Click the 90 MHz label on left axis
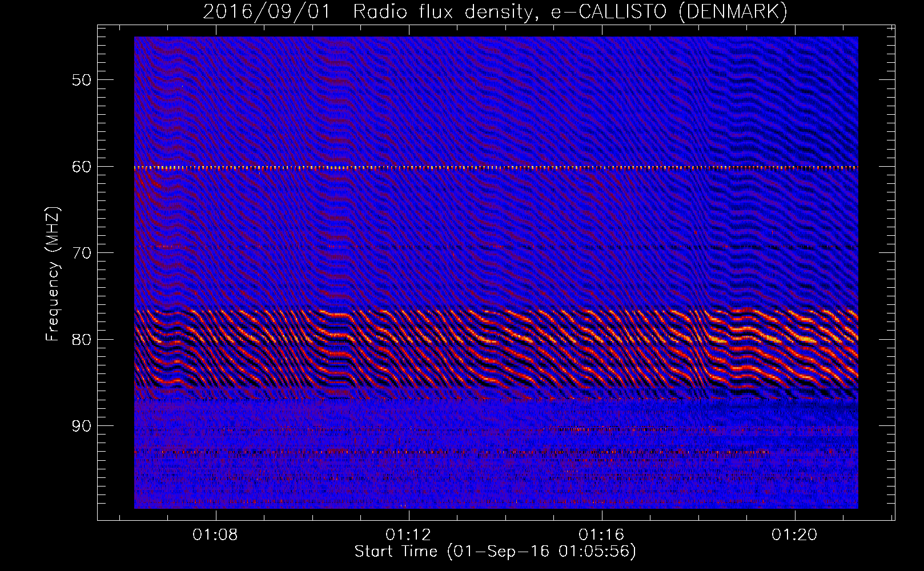Screen dimensions: 924x571 click(81, 427)
